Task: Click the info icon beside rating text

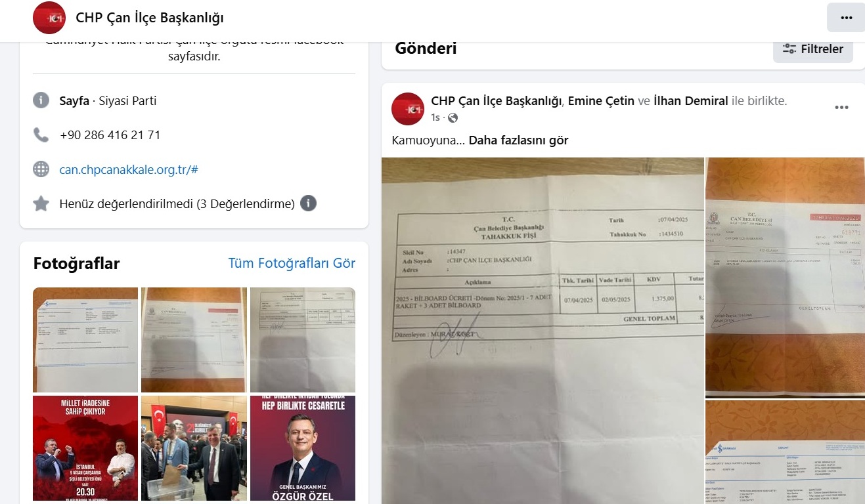Action: (308, 203)
